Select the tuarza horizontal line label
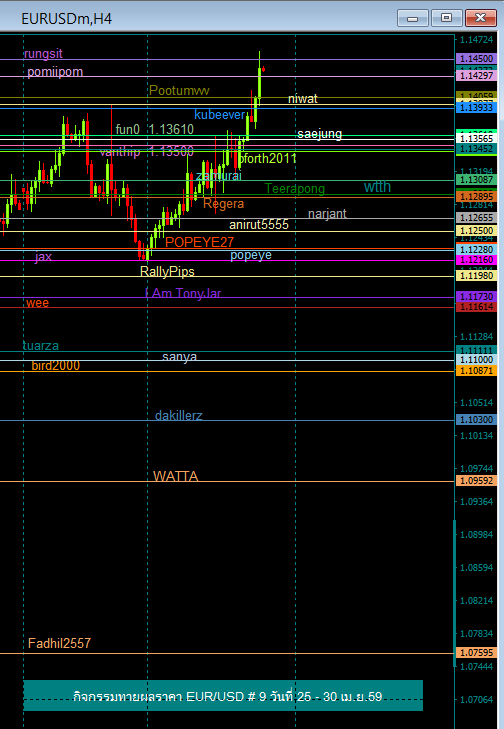Viewport: 504px width, 729px height. [41, 345]
